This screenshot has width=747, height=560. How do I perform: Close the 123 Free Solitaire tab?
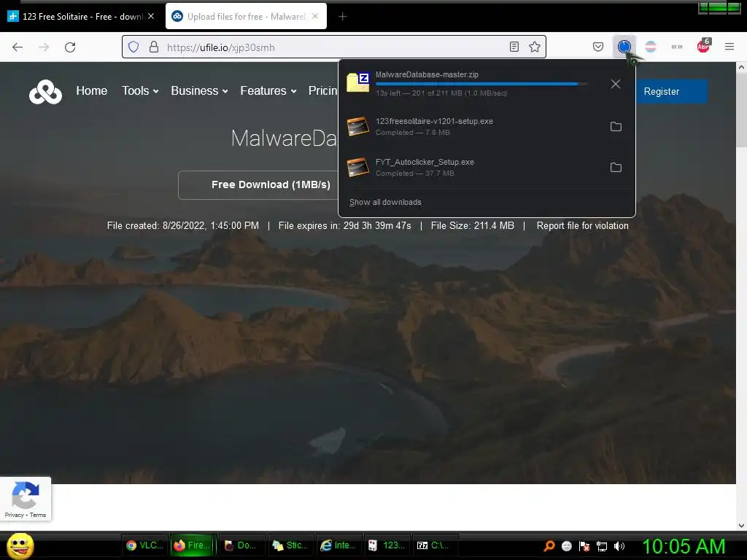151,16
